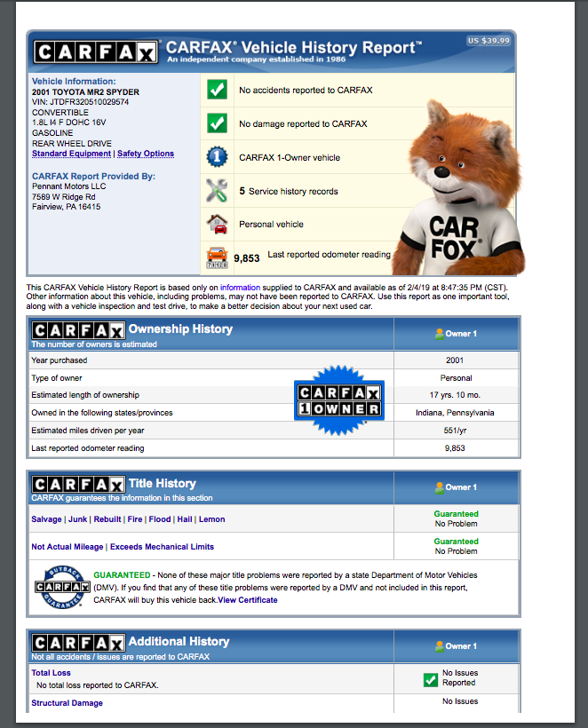Open the Lemon title link
Image resolution: width=588 pixels, height=728 pixels.
211,519
